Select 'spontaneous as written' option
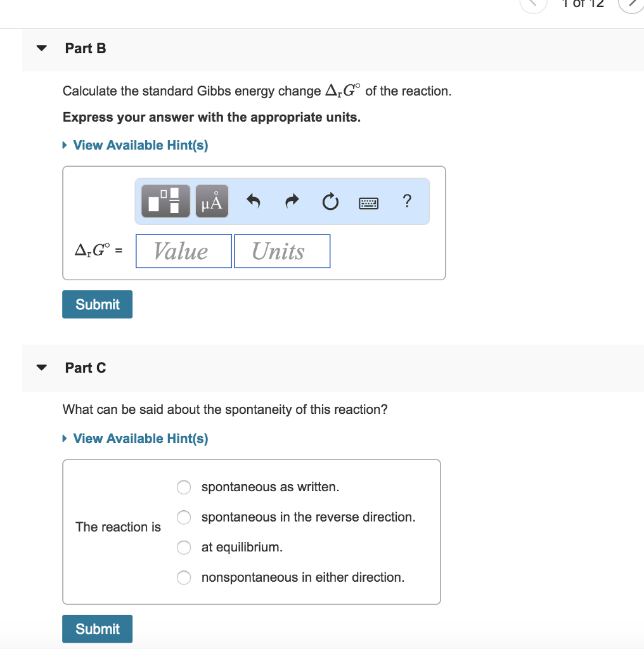The height and width of the screenshot is (649, 644). click(x=184, y=487)
